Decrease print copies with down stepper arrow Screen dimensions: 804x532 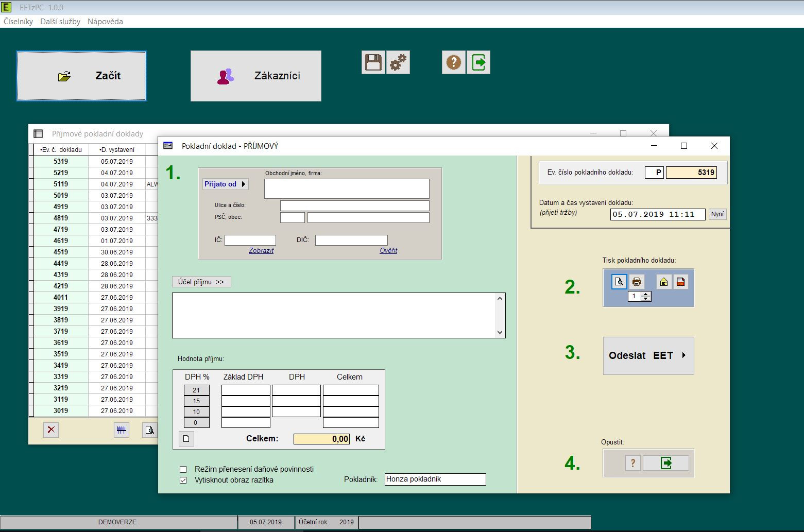646,299
